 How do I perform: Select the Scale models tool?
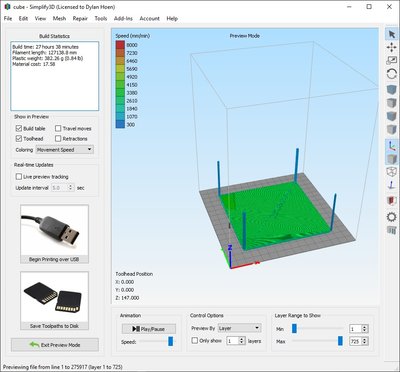pos(392,61)
